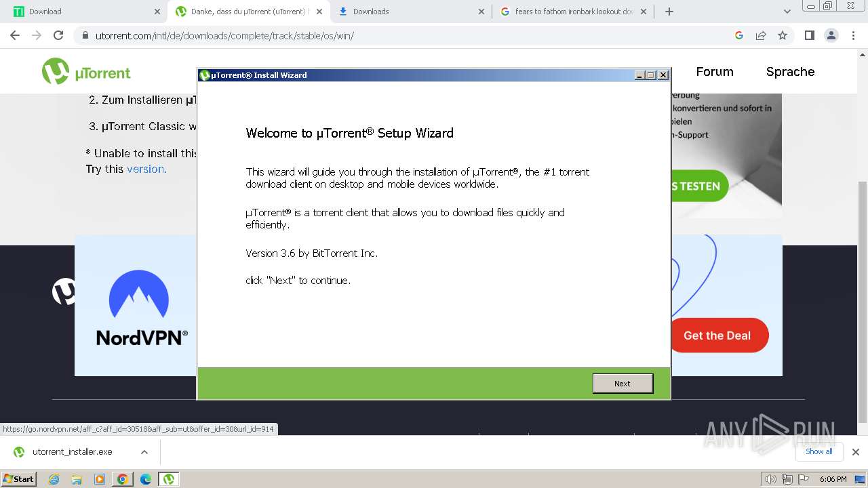
Task: Close the first Download tab
Action: click(x=157, y=12)
